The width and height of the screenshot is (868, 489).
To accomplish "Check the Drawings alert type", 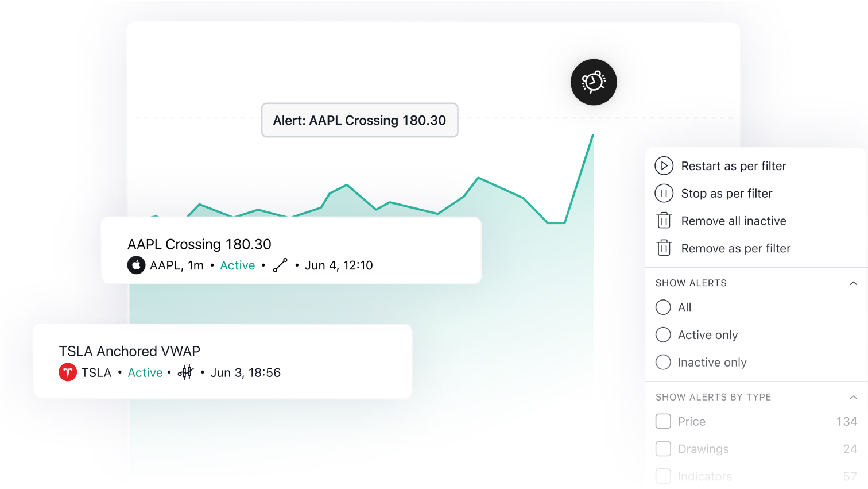I will 663,449.
